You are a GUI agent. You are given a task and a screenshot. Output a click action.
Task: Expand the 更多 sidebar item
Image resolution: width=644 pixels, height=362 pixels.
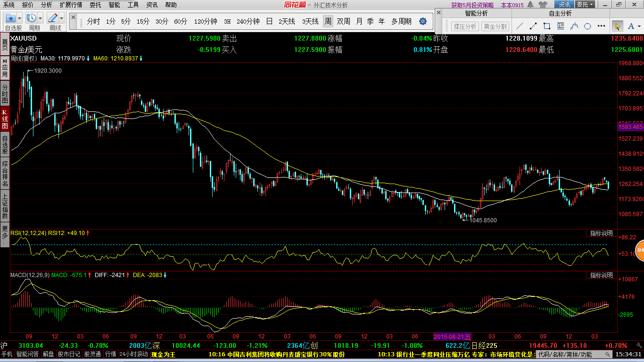pyautogui.click(x=5, y=234)
